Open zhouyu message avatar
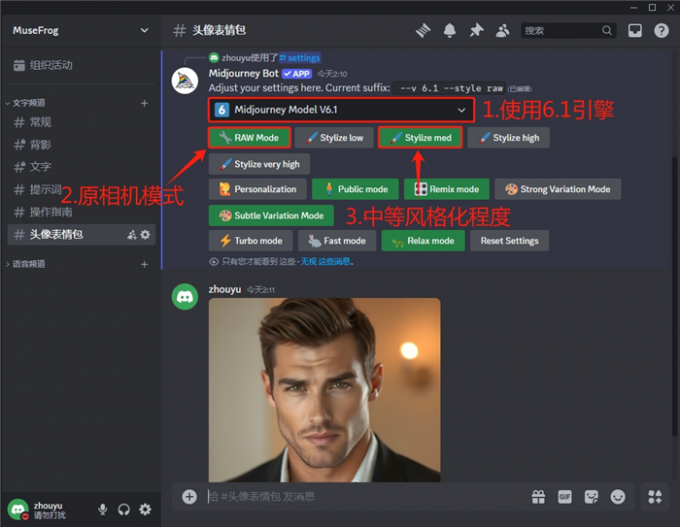The width and height of the screenshot is (680, 527). click(185, 297)
